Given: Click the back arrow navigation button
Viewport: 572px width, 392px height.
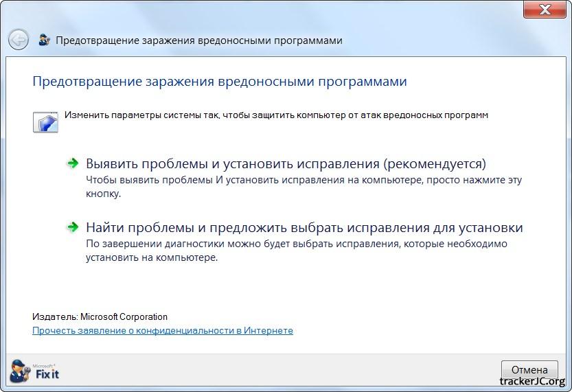Looking at the screenshot, I should (19, 40).
